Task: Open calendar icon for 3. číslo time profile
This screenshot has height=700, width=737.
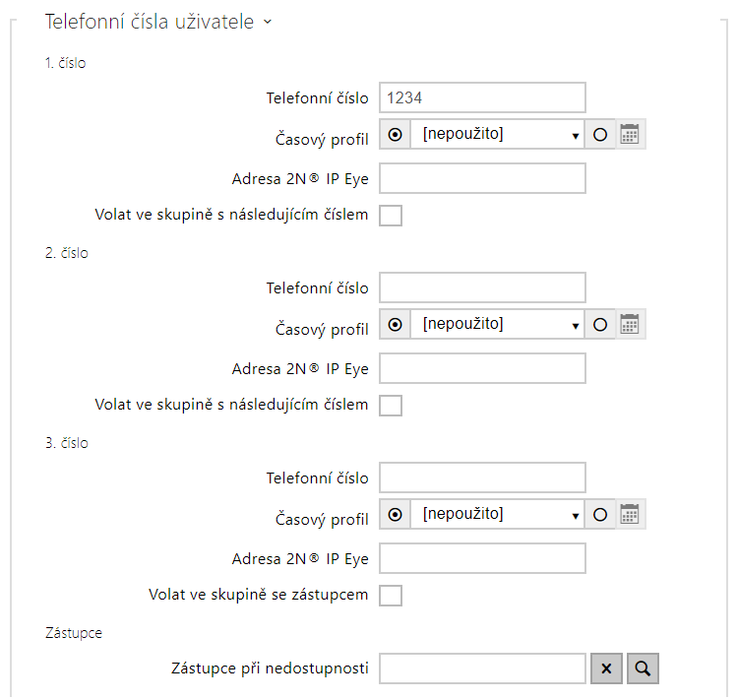Action: tap(631, 514)
